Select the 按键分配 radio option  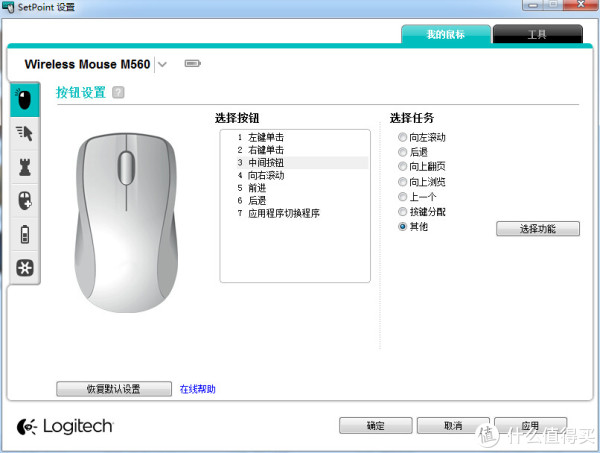[x=402, y=212]
